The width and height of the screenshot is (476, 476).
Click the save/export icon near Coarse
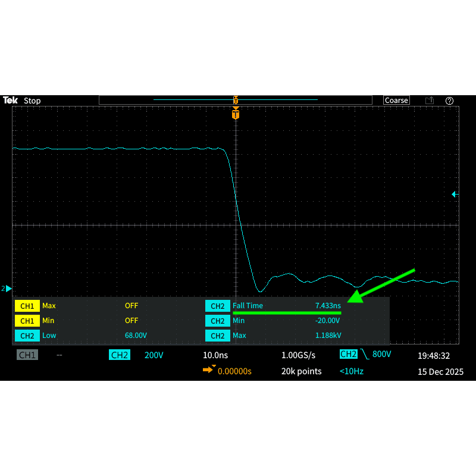(x=430, y=101)
